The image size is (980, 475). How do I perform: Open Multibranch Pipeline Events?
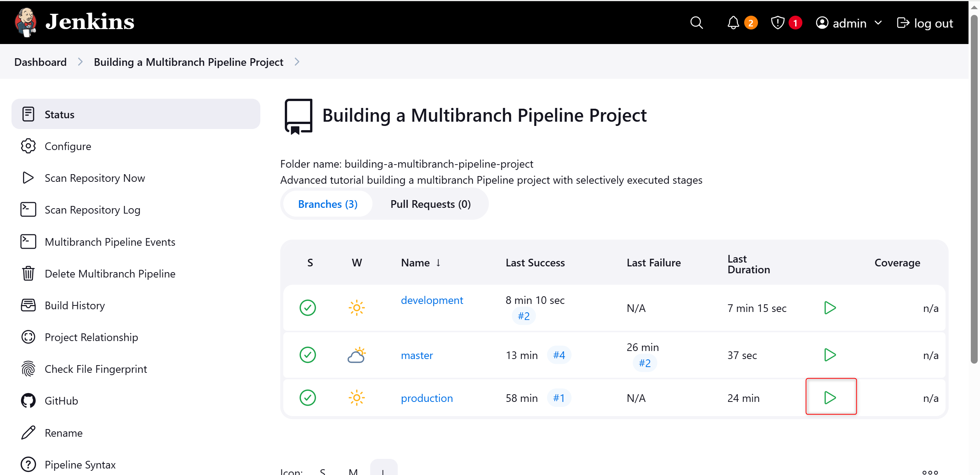tap(136, 242)
